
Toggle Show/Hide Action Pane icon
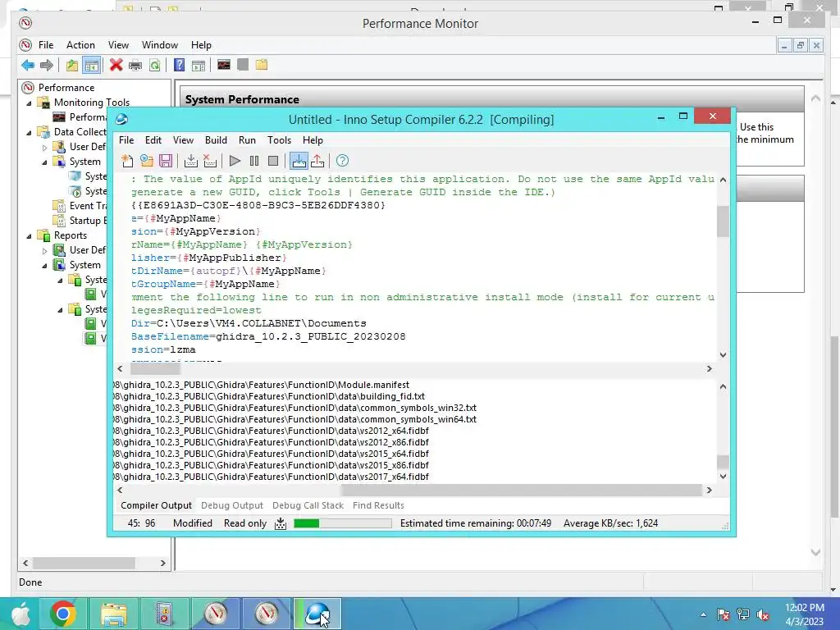coord(199,66)
